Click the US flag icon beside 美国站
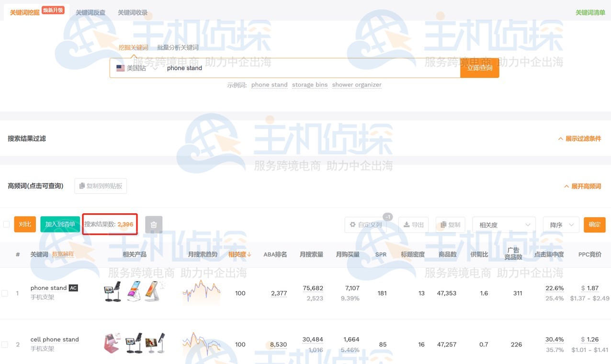 coord(120,68)
